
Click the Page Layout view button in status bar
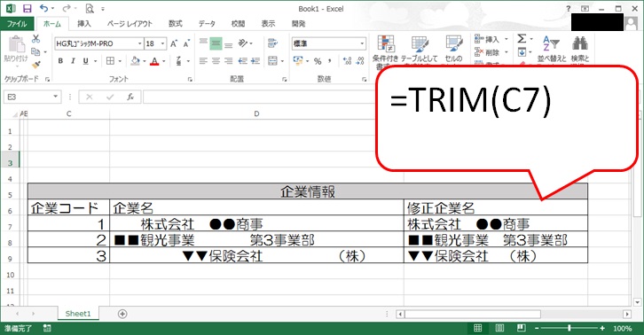click(x=499, y=328)
